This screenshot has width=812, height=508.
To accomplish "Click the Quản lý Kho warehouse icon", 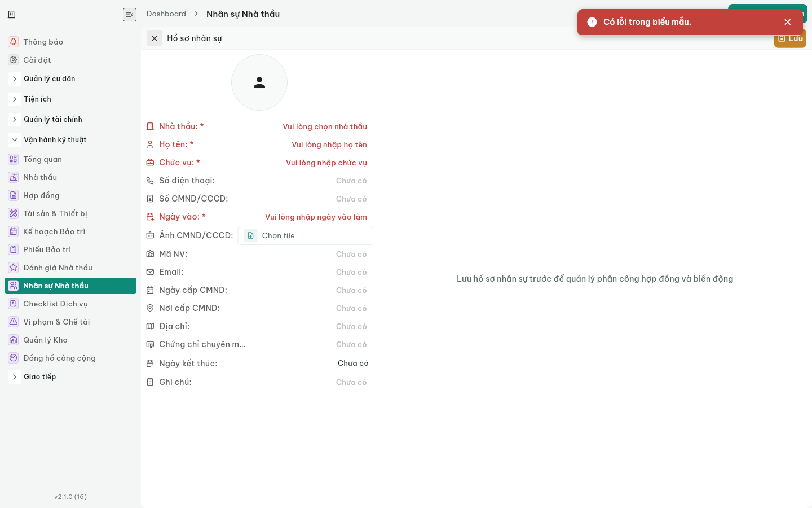I will [x=14, y=340].
